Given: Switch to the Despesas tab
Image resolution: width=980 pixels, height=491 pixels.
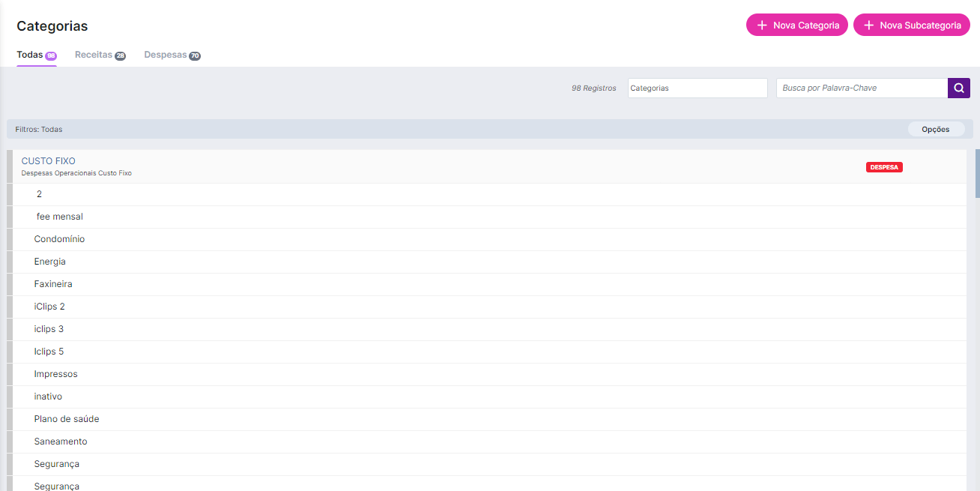Looking at the screenshot, I should pyautogui.click(x=166, y=55).
